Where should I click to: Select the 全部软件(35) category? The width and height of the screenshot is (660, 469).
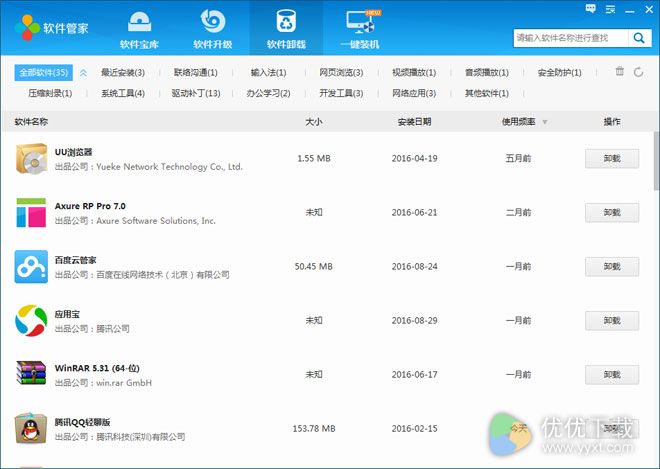[43, 72]
